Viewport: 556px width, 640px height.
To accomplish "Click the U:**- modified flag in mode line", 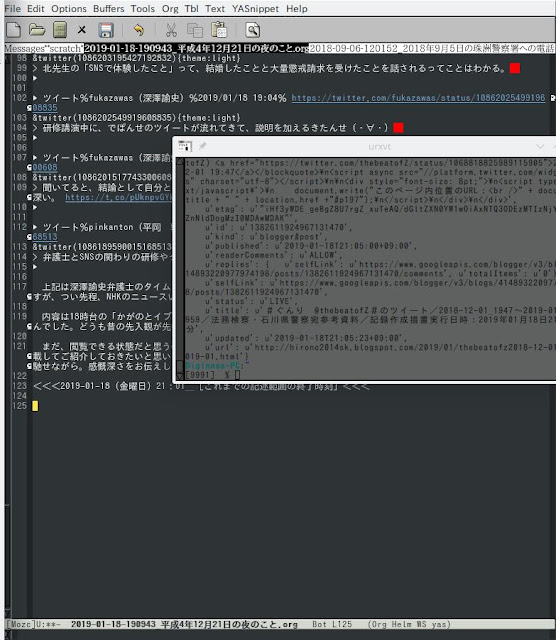I will pos(48,624).
